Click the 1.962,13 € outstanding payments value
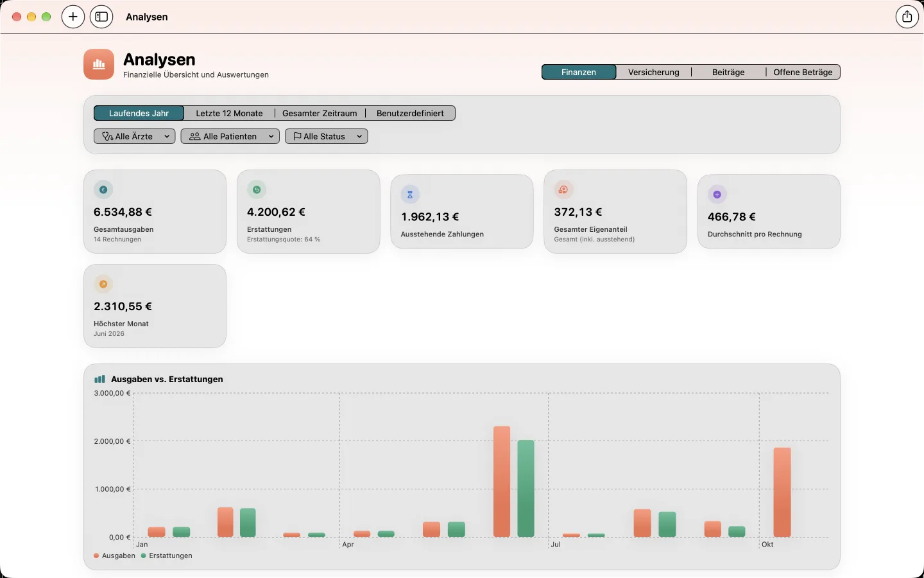Viewport: 924px width, 578px height. [x=430, y=217]
